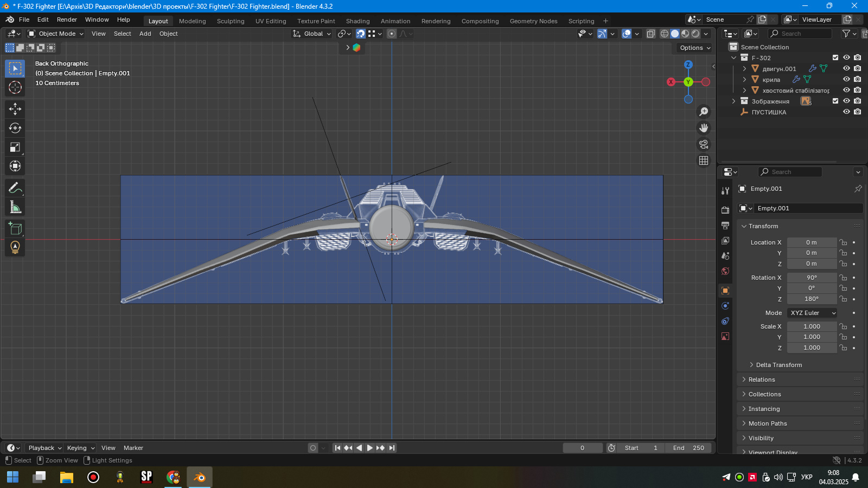The width and height of the screenshot is (868, 488).
Task: Open the Render menu
Action: click(67, 20)
